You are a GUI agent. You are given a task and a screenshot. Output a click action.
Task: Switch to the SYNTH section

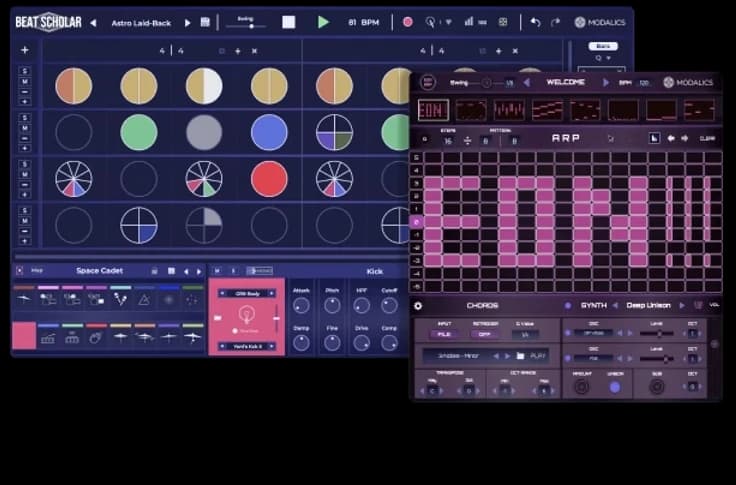pyautogui.click(x=594, y=305)
